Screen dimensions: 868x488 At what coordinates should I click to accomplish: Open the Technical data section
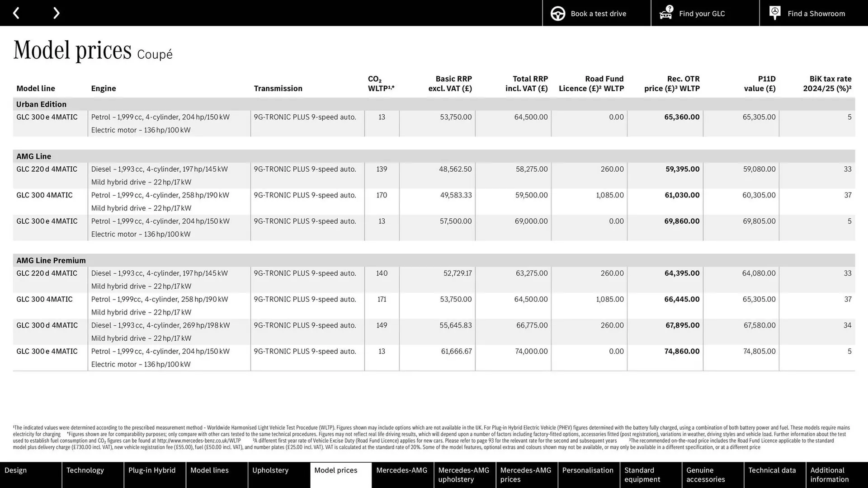[x=773, y=470]
